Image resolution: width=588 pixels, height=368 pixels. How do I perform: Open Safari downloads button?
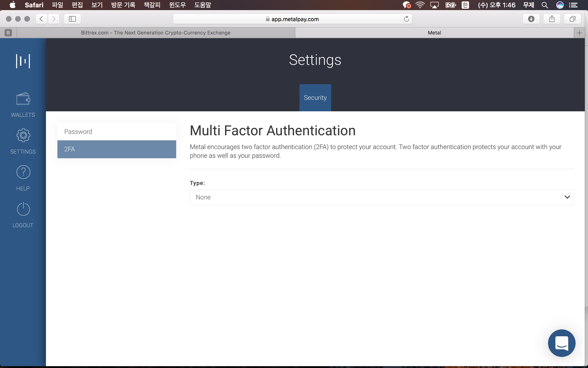pos(531,19)
